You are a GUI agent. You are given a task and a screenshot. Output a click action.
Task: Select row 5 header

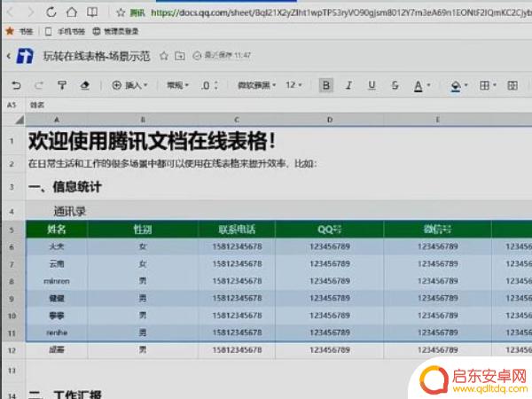[12, 230]
